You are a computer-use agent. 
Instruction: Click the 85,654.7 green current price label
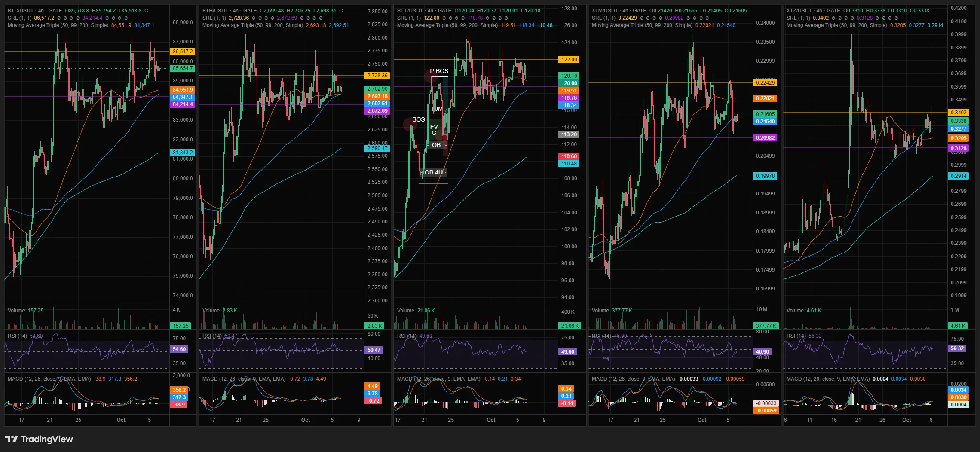tap(183, 68)
